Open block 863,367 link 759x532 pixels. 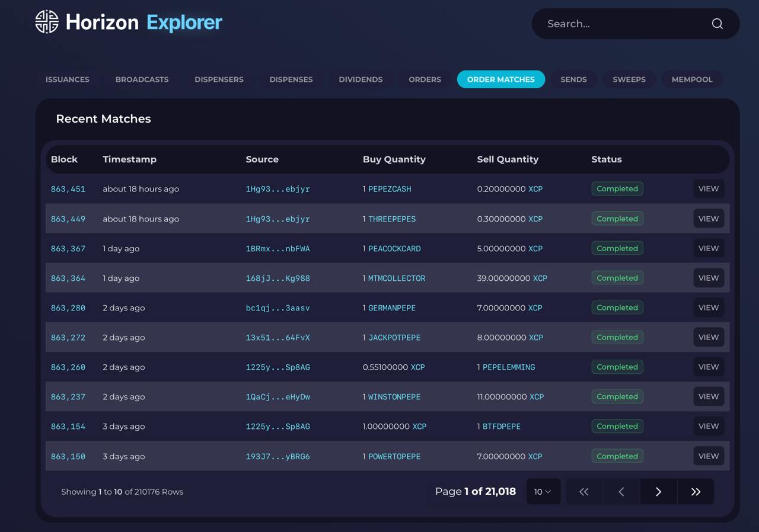(68, 248)
